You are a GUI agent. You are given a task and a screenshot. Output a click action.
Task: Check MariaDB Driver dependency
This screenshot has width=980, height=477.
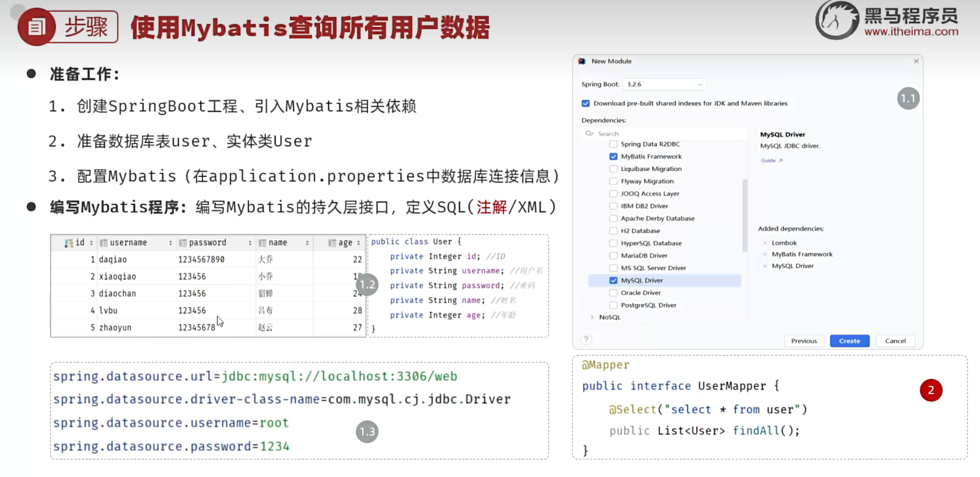(613, 256)
